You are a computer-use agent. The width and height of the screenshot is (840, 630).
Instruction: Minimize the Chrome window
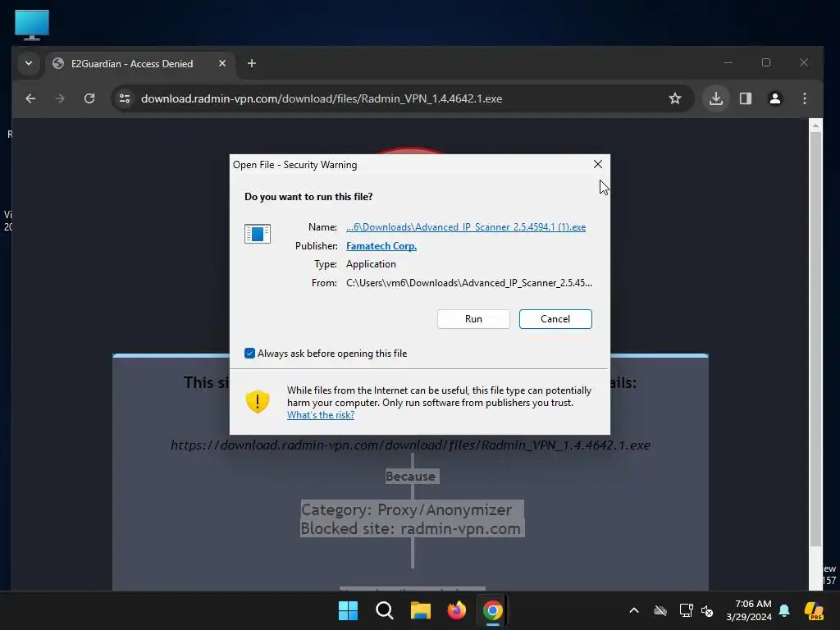(x=728, y=62)
